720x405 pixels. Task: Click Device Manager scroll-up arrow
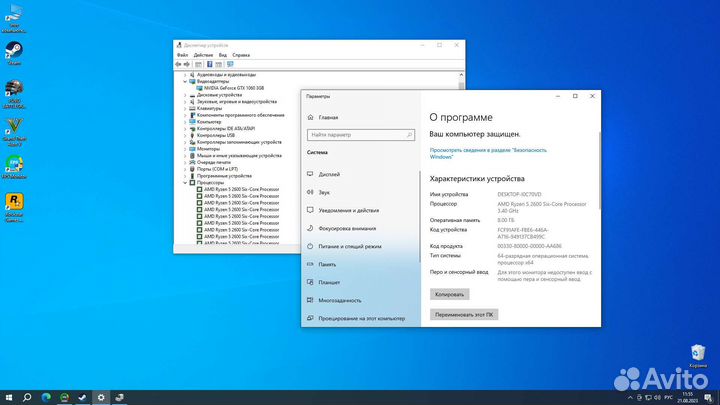pos(461,75)
